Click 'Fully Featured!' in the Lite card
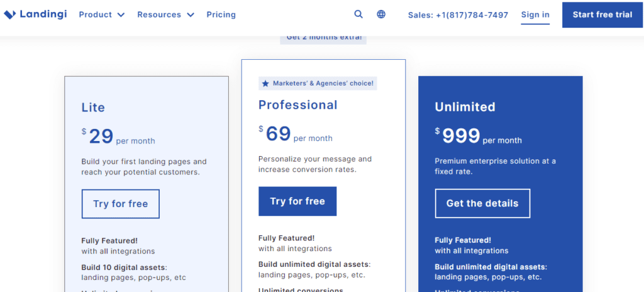The height and width of the screenshot is (292, 644). coord(109,240)
